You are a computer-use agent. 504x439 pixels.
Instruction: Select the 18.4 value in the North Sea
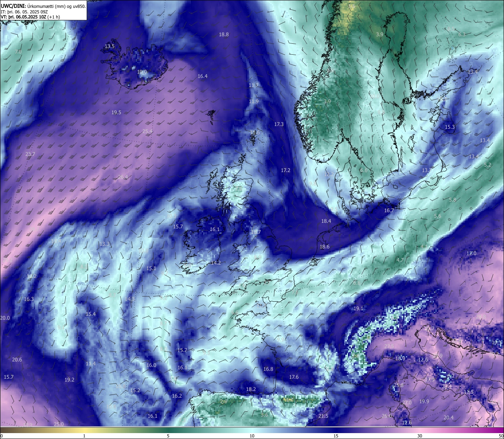pyautogui.click(x=326, y=221)
